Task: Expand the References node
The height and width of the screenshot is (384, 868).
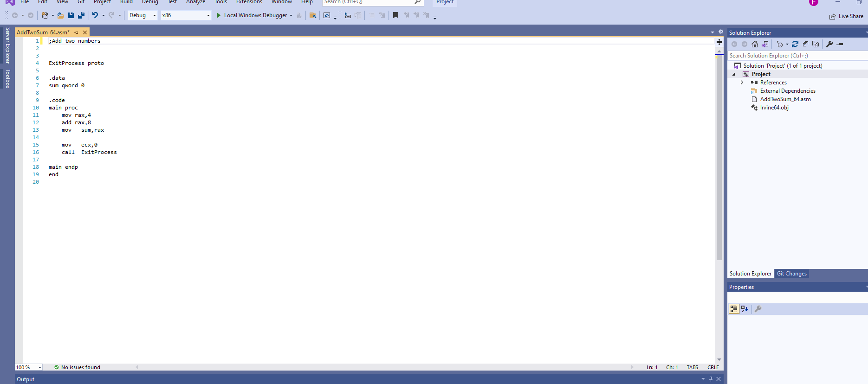Action: pyautogui.click(x=742, y=83)
